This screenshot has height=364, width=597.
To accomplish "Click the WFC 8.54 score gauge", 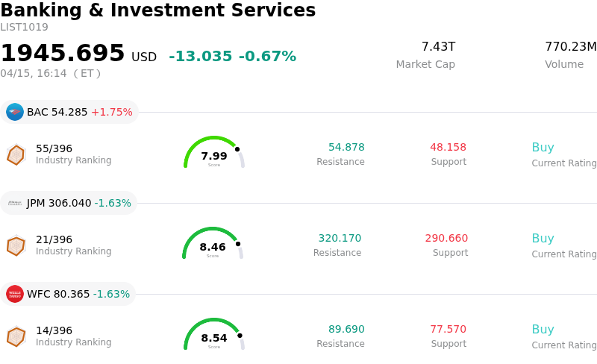I will [214, 336].
